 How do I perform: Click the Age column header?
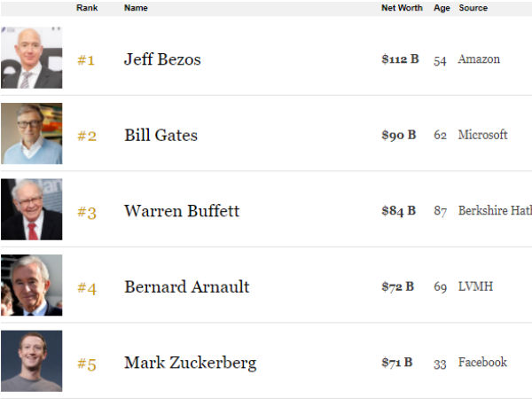coord(442,8)
